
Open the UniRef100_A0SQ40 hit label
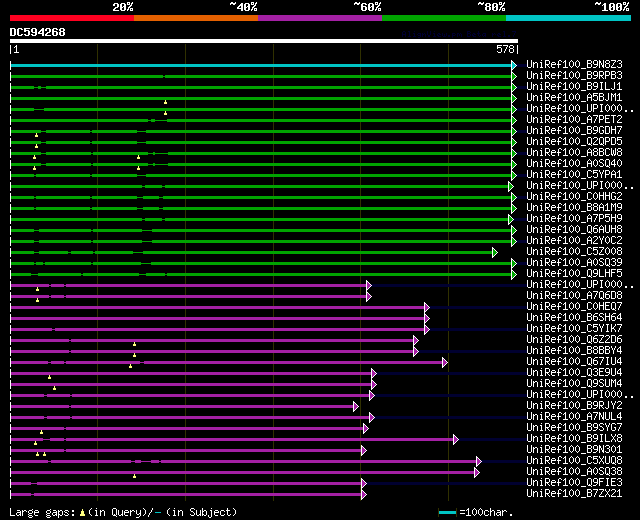pos(574,164)
